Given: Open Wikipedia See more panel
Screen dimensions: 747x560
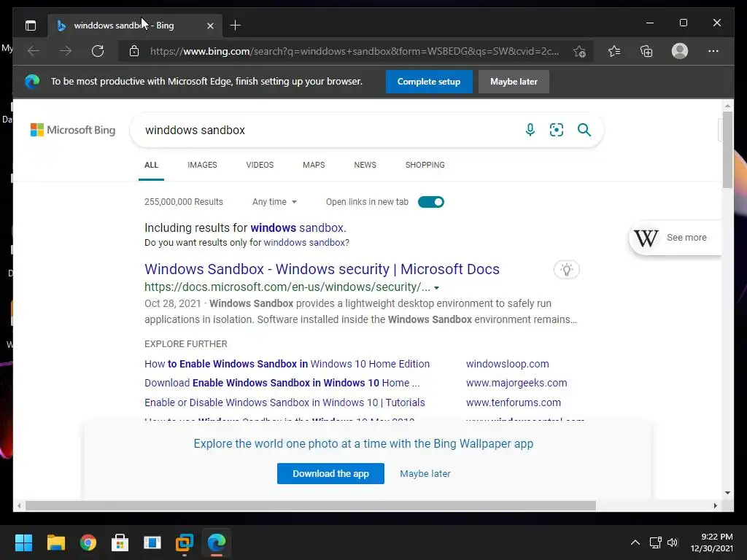Looking at the screenshot, I should tap(676, 238).
